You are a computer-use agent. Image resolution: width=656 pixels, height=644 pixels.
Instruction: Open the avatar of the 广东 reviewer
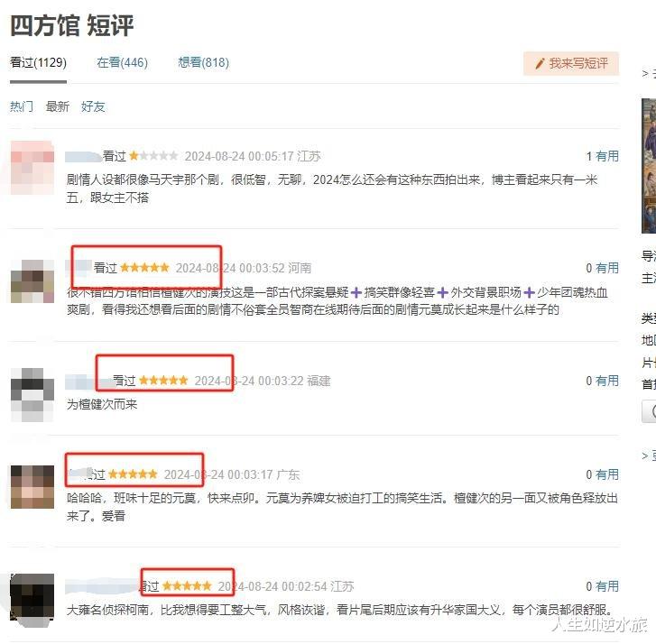(x=32, y=487)
